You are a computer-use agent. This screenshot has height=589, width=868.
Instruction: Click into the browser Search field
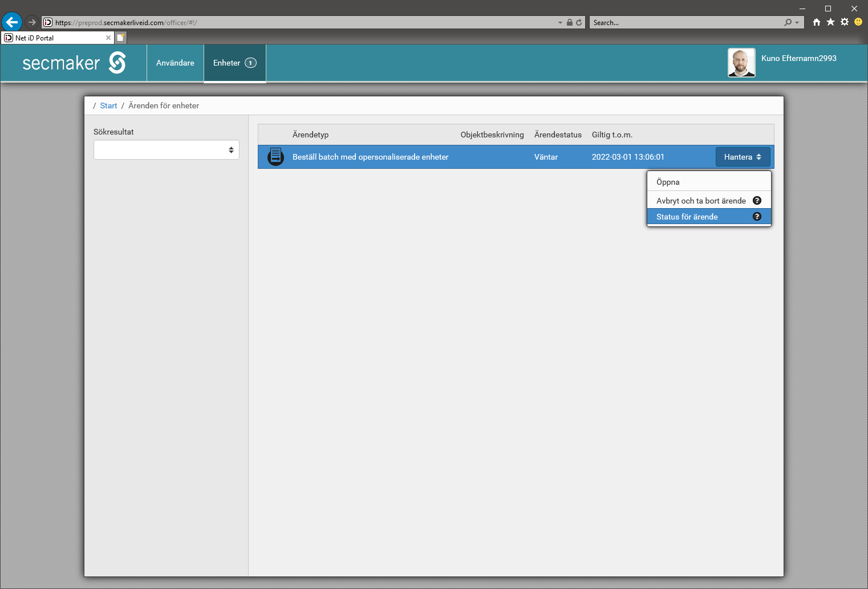click(684, 23)
